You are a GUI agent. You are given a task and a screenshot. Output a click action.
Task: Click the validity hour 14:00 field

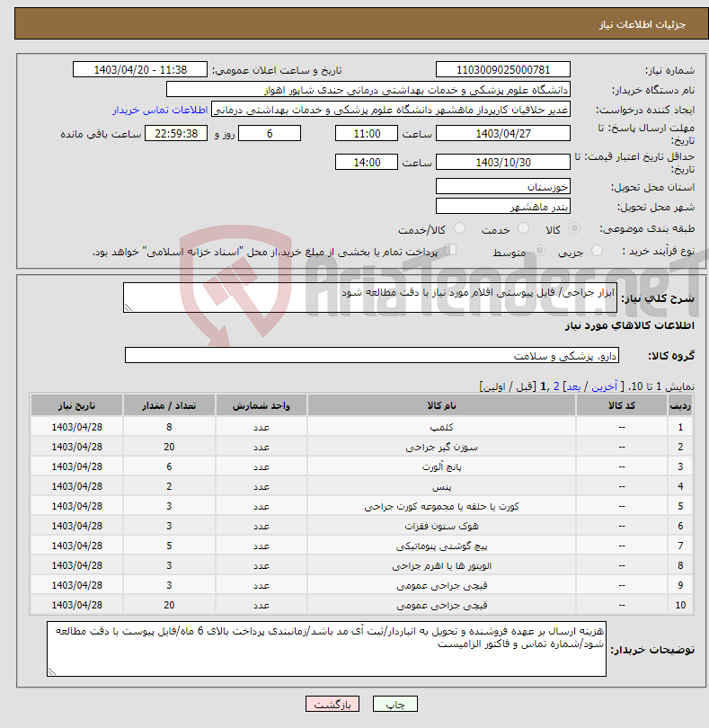point(367,163)
